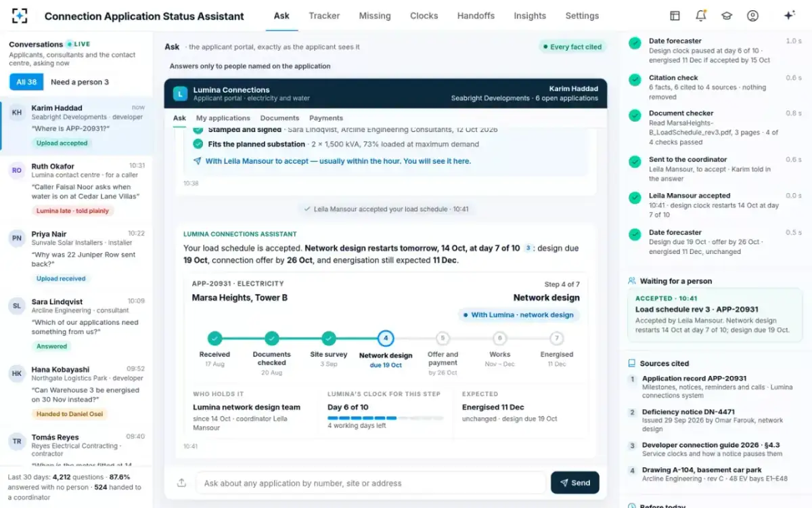Screen dimensions: 812x508
Task: Click the step 7 Energised marker
Action: pyautogui.click(x=557, y=338)
